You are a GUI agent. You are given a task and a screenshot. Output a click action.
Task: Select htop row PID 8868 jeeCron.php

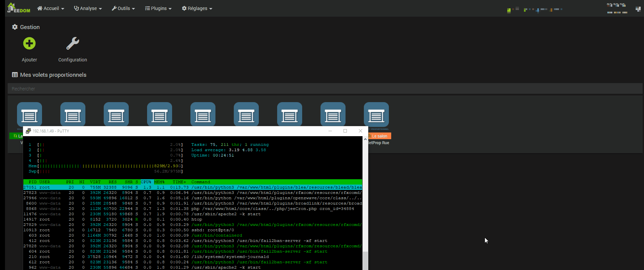pos(193,209)
